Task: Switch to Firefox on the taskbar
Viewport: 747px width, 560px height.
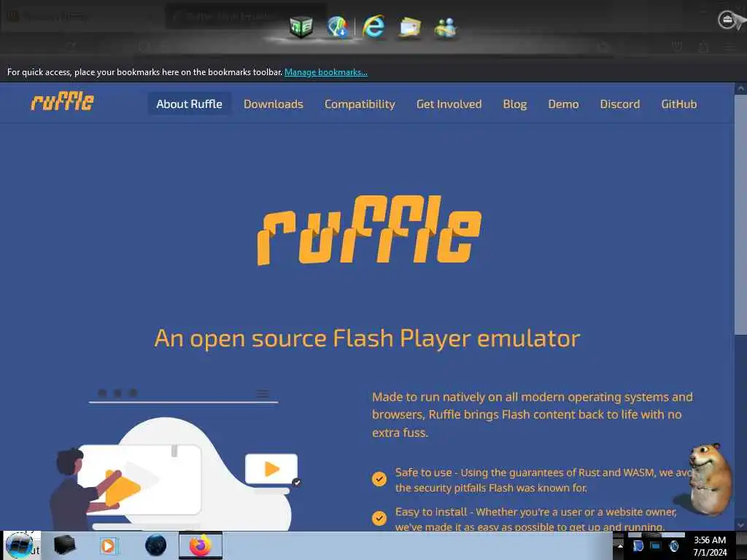Action: 201,545
